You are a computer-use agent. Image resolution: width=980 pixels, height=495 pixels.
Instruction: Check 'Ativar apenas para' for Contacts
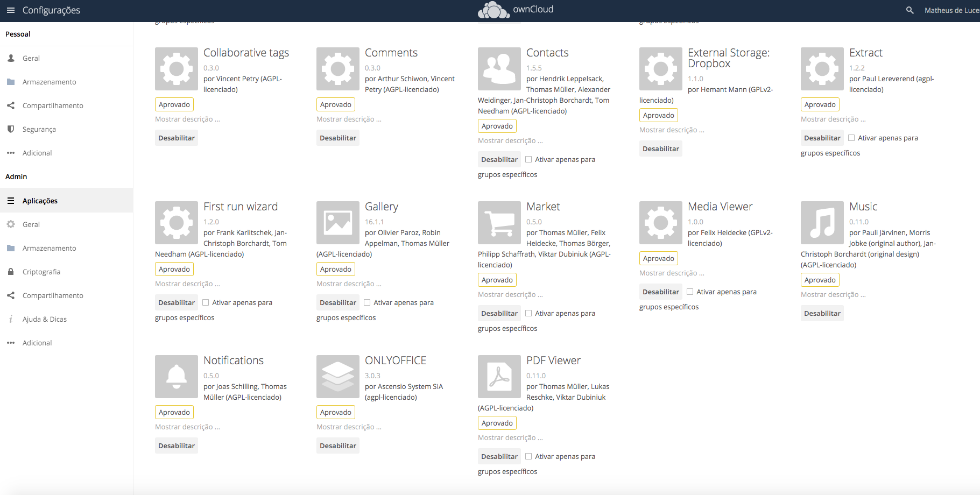pos(528,159)
